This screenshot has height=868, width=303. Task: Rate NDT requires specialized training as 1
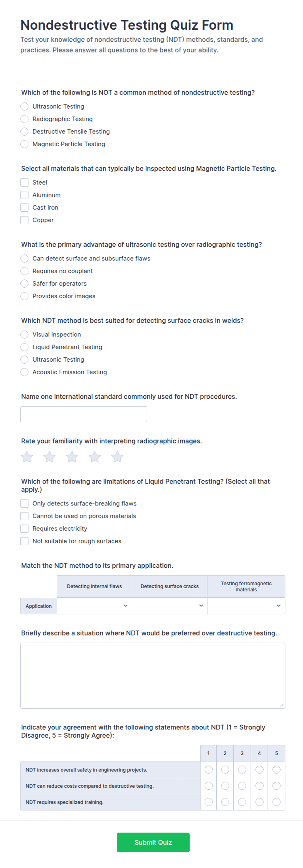pos(209,802)
